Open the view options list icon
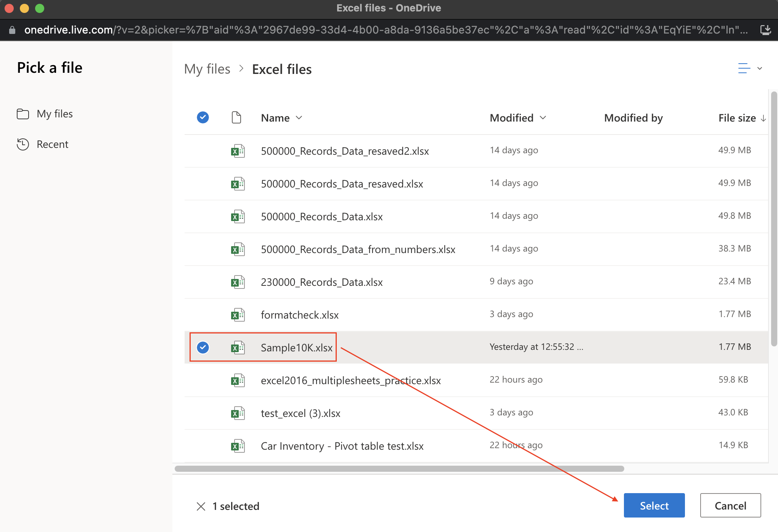 pos(744,69)
